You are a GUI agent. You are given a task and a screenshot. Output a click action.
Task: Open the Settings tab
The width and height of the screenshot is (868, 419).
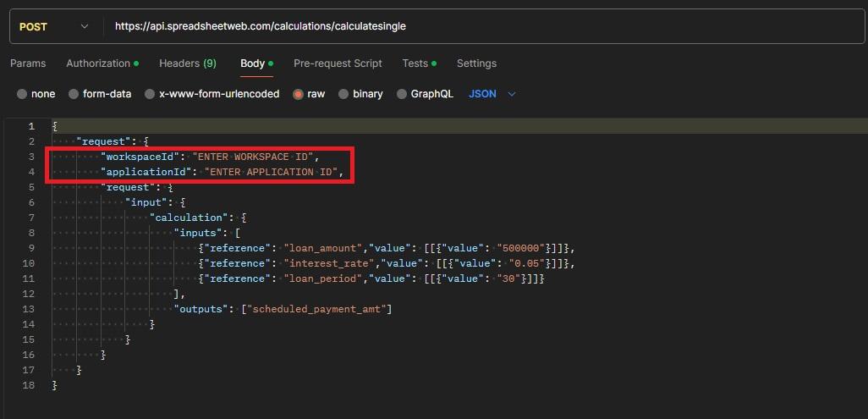click(x=476, y=63)
